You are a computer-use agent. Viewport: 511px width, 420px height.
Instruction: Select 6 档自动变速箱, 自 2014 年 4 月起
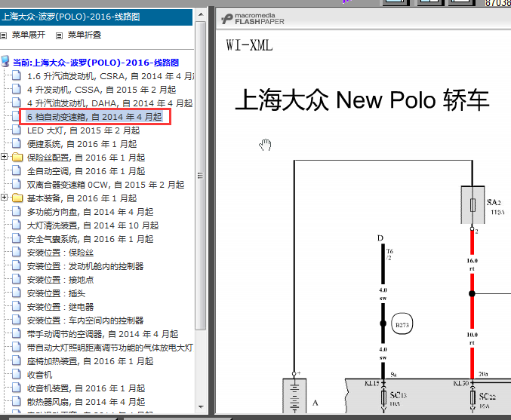tap(94, 117)
